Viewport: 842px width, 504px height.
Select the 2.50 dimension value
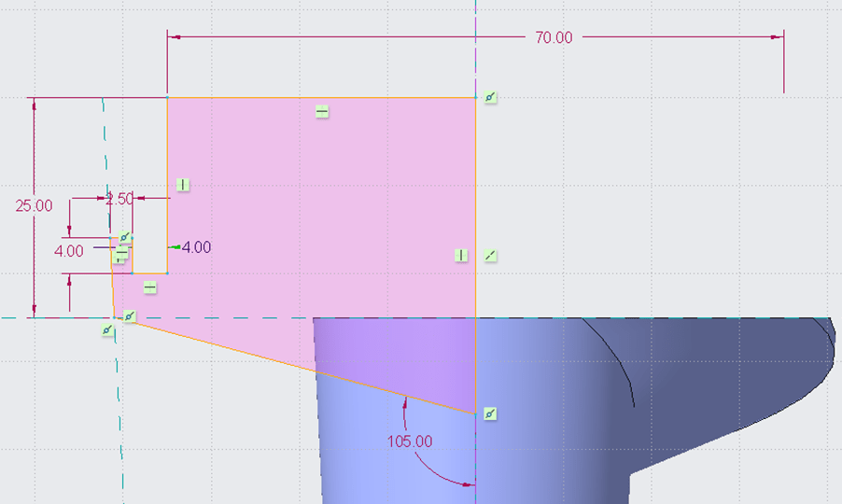click(119, 199)
